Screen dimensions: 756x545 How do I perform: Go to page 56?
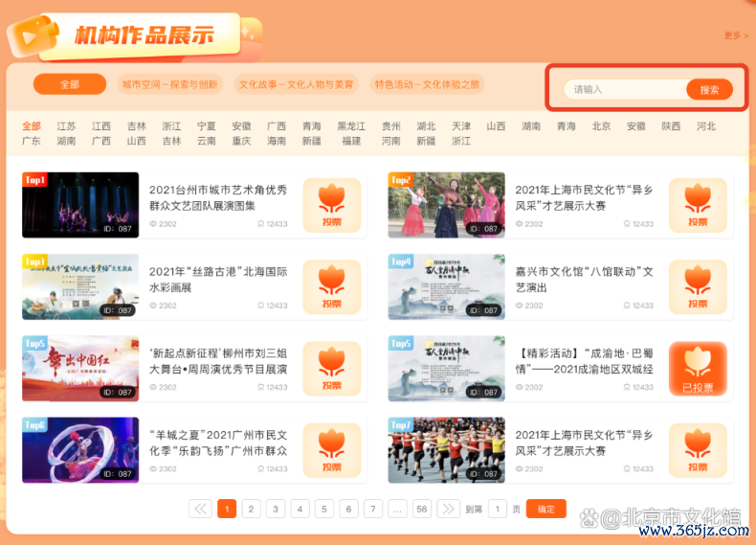tap(422, 509)
